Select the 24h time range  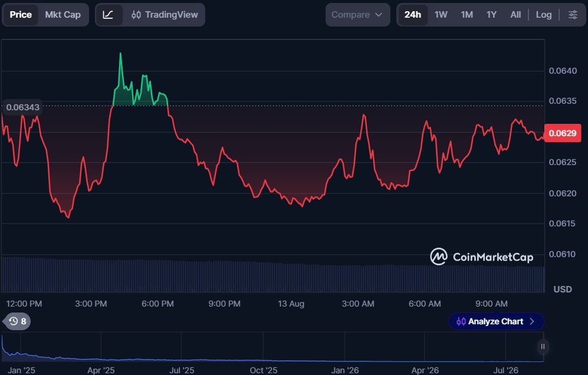412,15
